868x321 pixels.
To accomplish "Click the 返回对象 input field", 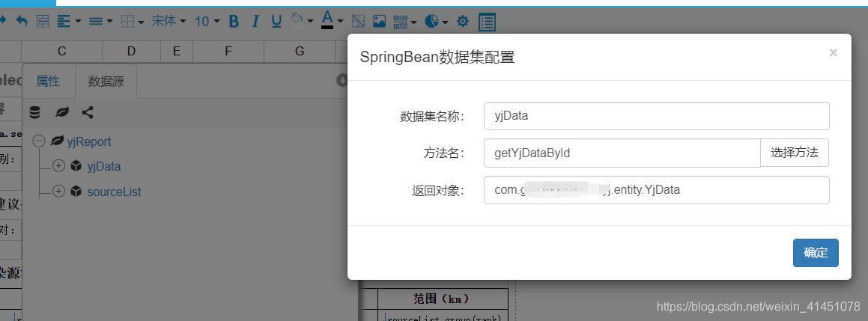I will point(657,190).
